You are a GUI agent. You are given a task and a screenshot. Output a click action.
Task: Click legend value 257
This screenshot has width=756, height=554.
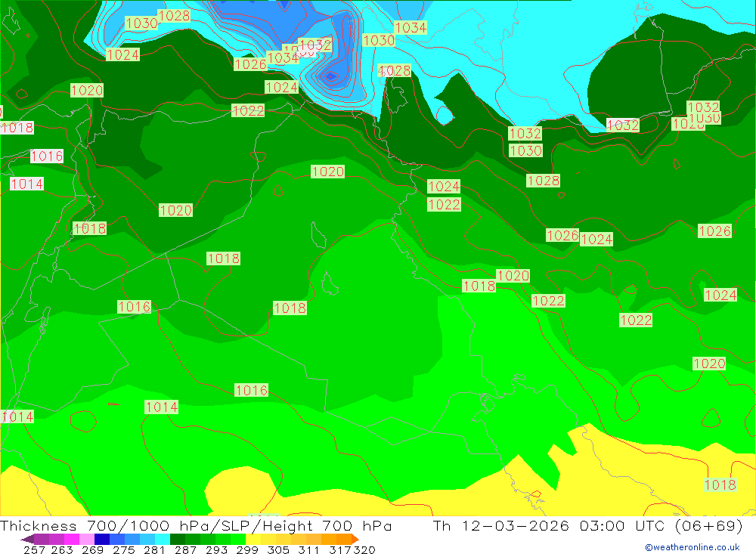coord(34,549)
